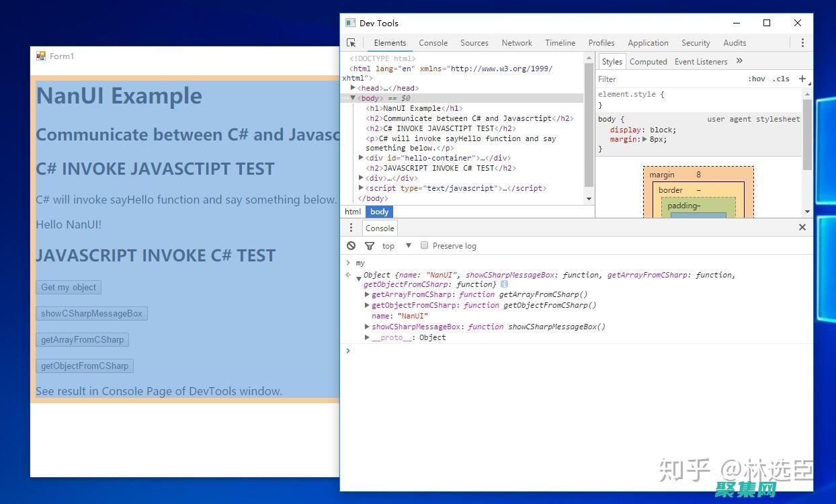The image size is (836, 504).
Task: Enable the Preserve log checkbox
Action: (x=424, y=245)
